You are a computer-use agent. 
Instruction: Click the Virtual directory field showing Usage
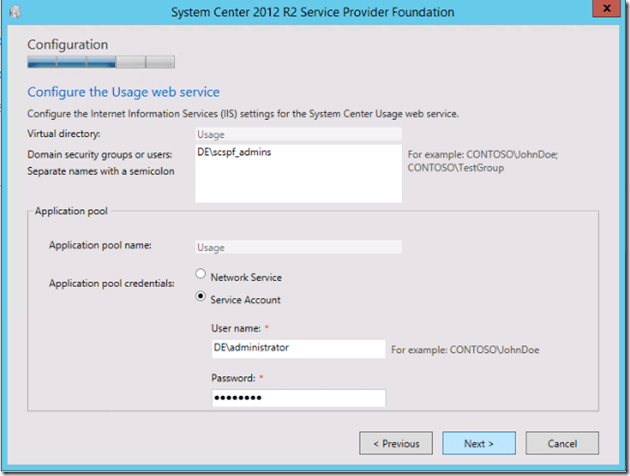298,133
